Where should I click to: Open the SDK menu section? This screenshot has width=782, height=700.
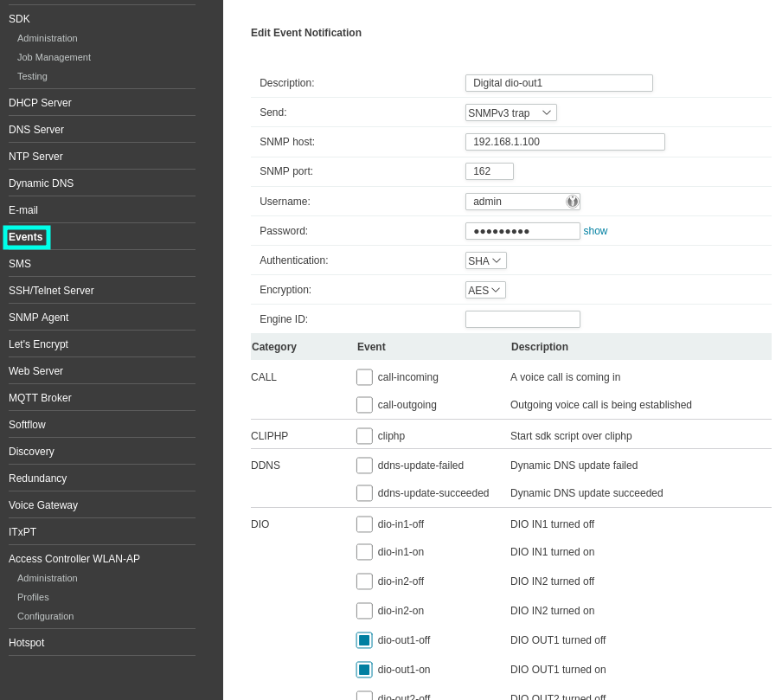19,19
